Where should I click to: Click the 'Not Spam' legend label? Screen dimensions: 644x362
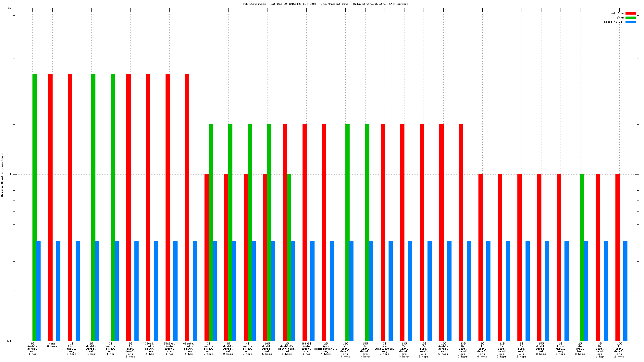[617, 13]
